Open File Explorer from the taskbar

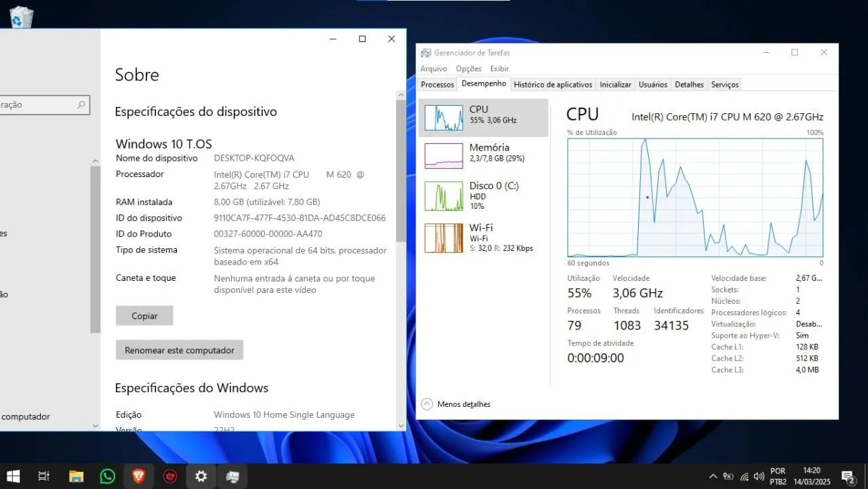pyautogui.click(x=75, y=476)
